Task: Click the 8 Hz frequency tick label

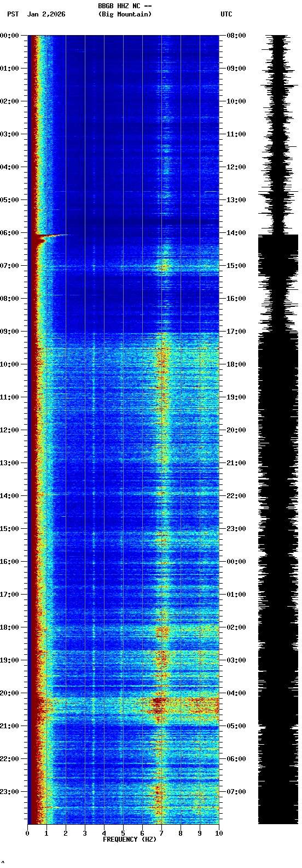Action: [x=181, y=833]
